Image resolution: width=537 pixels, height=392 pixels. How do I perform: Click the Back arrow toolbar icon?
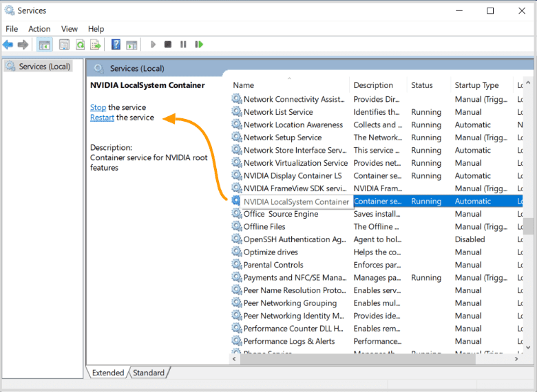[8, 45]
